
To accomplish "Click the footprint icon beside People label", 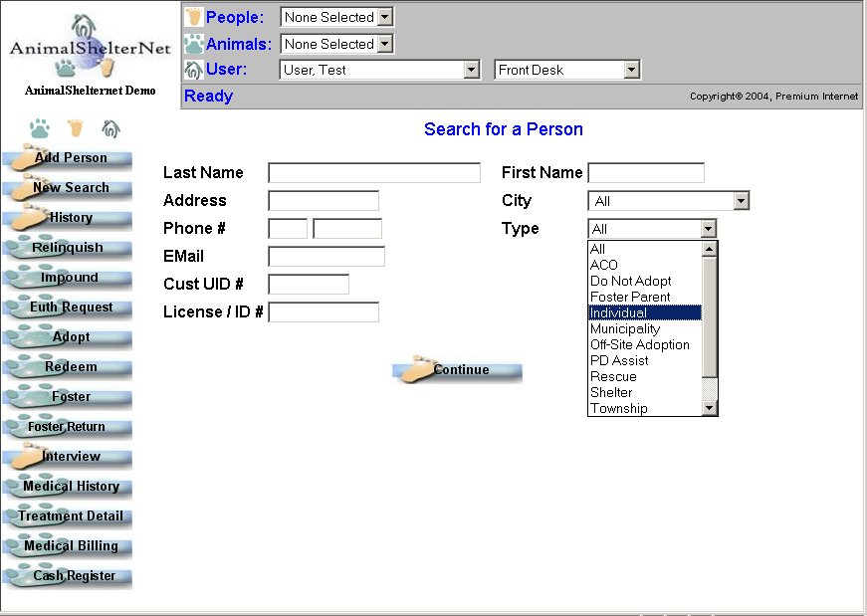I will (x=193, y=17).
